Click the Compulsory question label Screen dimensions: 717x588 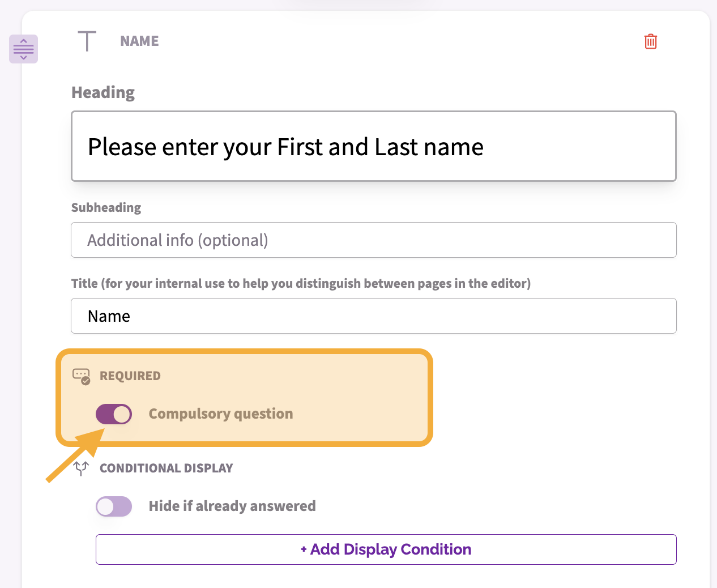point(221,414)
